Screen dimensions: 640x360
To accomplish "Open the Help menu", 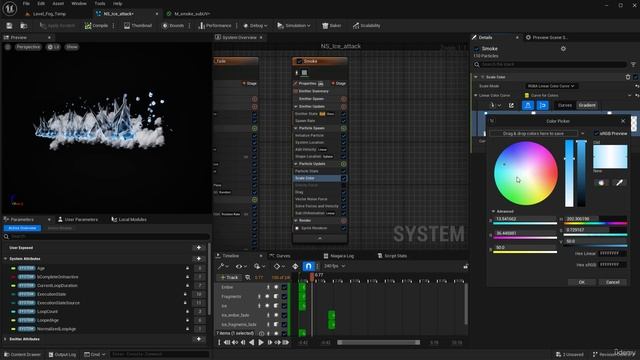I will [118, 3].
